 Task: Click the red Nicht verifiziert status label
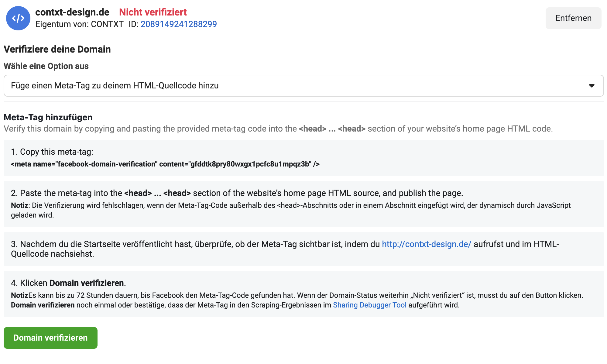click(153, 12)
